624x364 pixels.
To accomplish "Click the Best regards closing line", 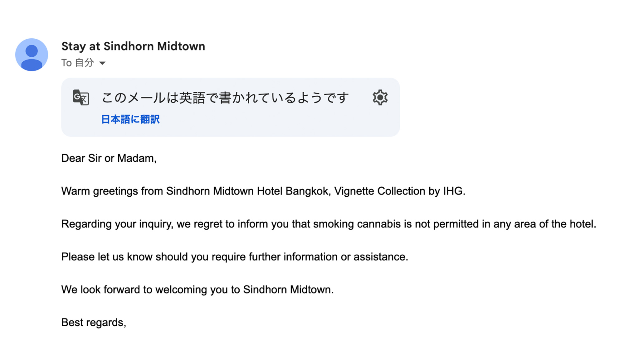I will tap(94, 323).
